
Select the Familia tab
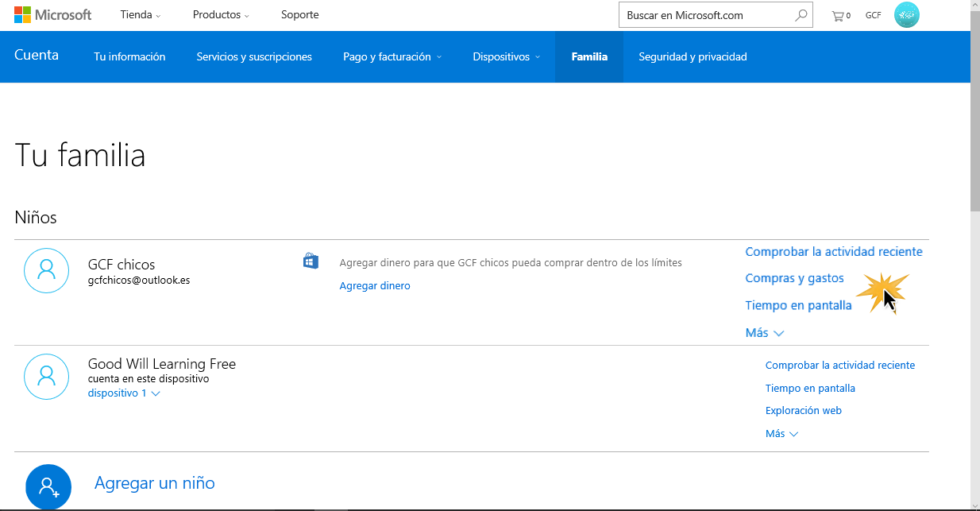589,56
